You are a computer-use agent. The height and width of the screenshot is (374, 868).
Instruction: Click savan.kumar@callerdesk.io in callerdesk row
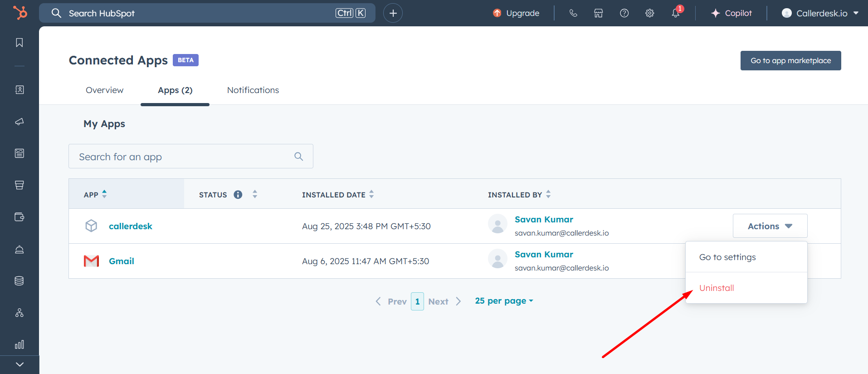pos(561,233)
